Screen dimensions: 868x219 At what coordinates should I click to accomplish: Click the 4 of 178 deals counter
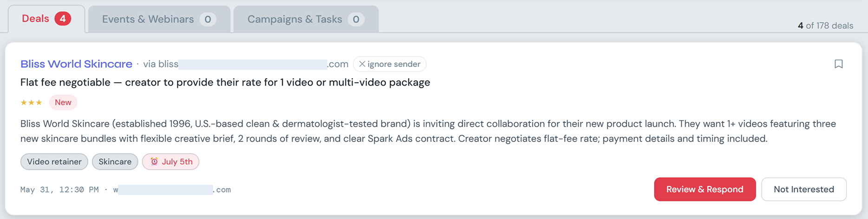(x=825, y=26)
